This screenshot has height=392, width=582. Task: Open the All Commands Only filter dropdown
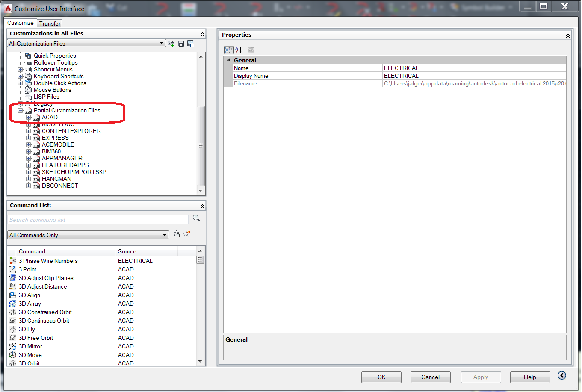point(89,235)
